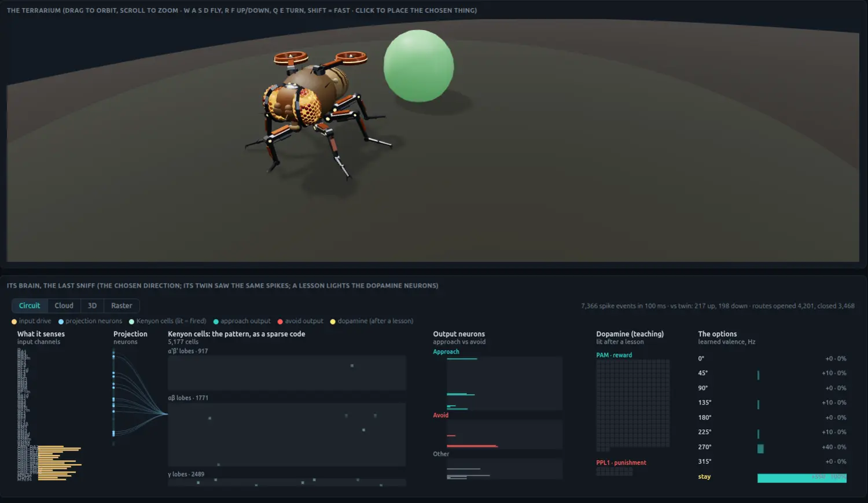The width and height of the screenshot is (868, 503).
Task: Click the yellow dopamine legend dot
Action: [x=333, y=322]
